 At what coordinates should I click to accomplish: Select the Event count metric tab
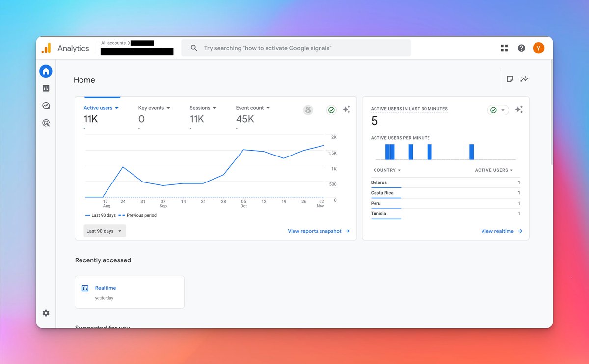click(252, 108)
